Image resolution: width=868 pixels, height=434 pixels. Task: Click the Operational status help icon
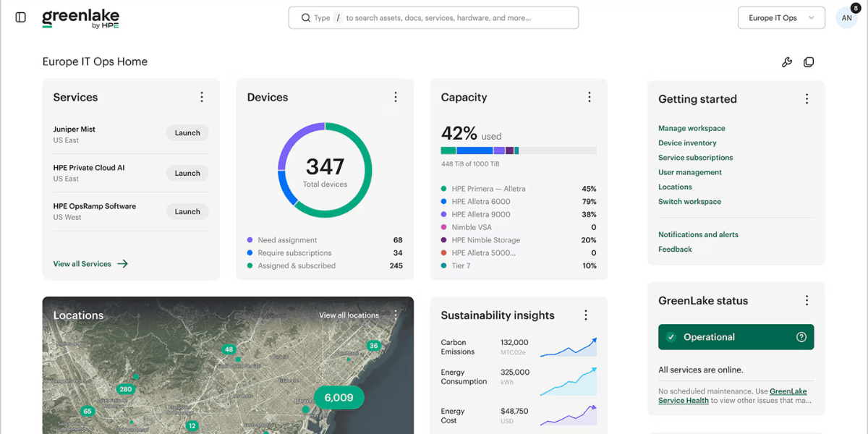[x=801, y=337]
